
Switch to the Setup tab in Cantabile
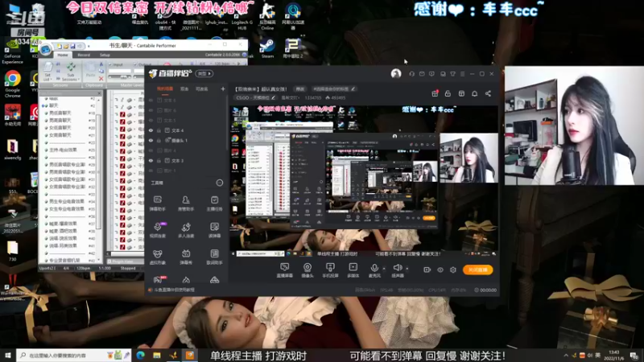pos(105,55)
